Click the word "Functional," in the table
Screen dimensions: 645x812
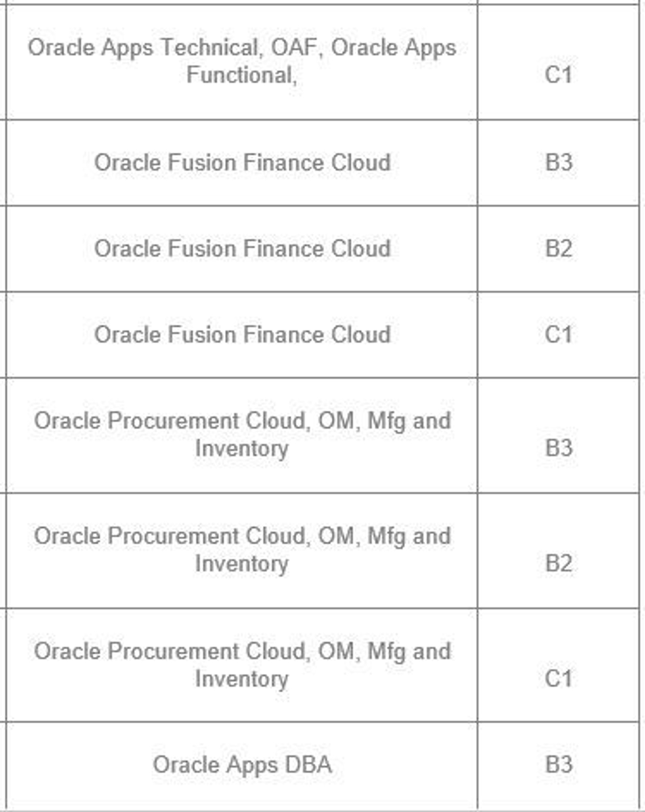point(242,75)
